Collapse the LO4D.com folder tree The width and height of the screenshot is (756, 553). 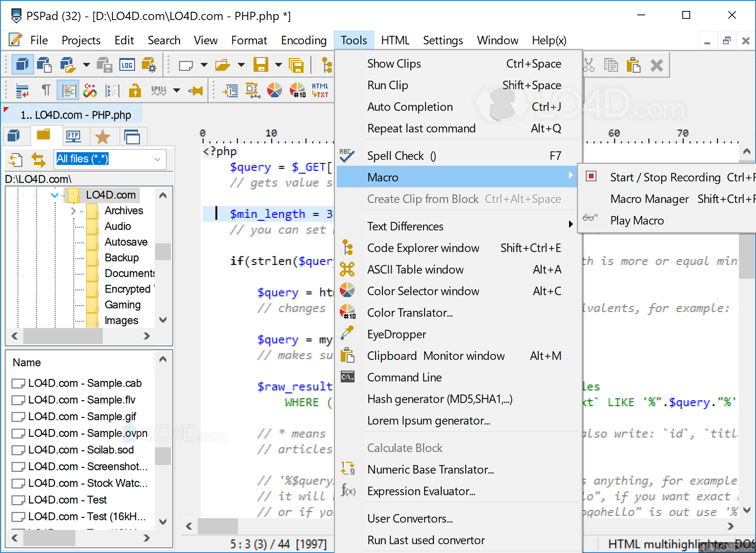tap(54, 195)
